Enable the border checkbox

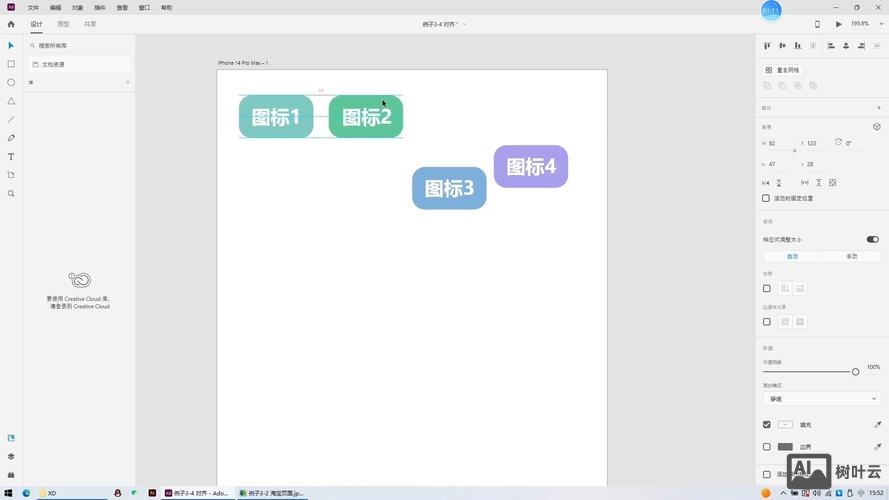click(x=767, y=447)
